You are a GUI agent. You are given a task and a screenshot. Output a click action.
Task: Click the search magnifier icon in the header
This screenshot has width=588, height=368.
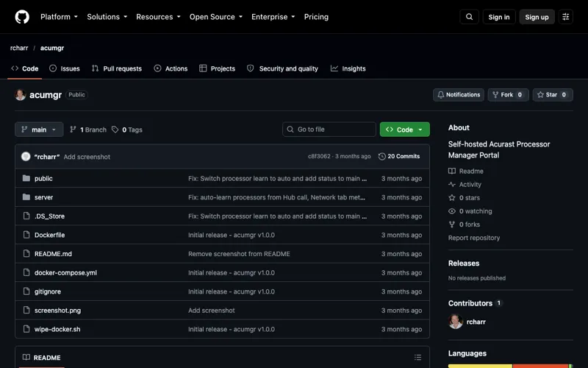(x=469, y=17)
